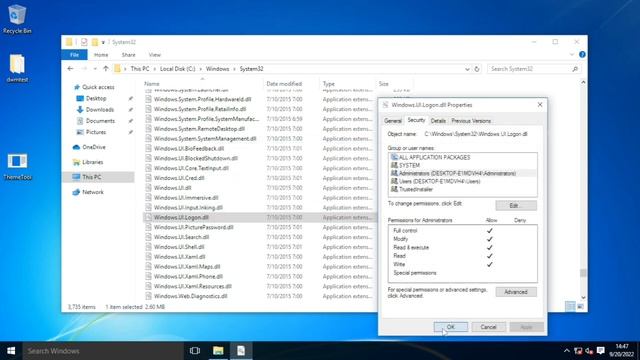Click Windows breadcrumb in address bar
This screenshot has height=360, width=640.
tap(218, 69)
